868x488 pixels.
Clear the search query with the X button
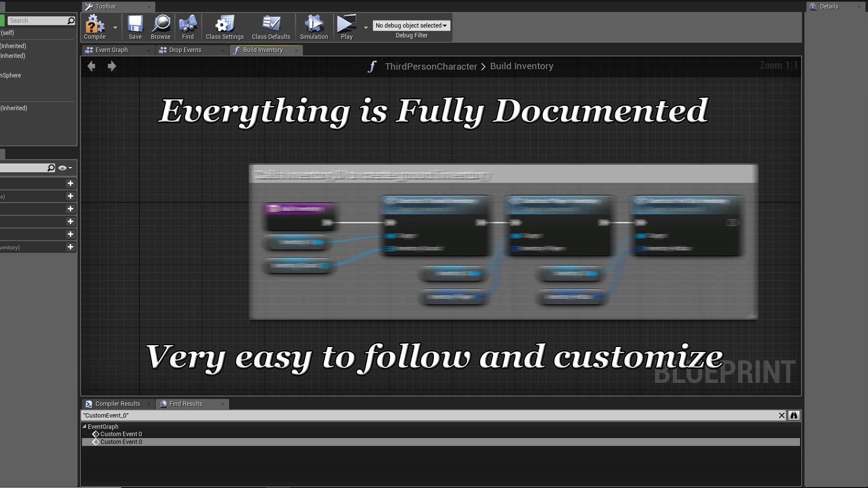(782, 415)
